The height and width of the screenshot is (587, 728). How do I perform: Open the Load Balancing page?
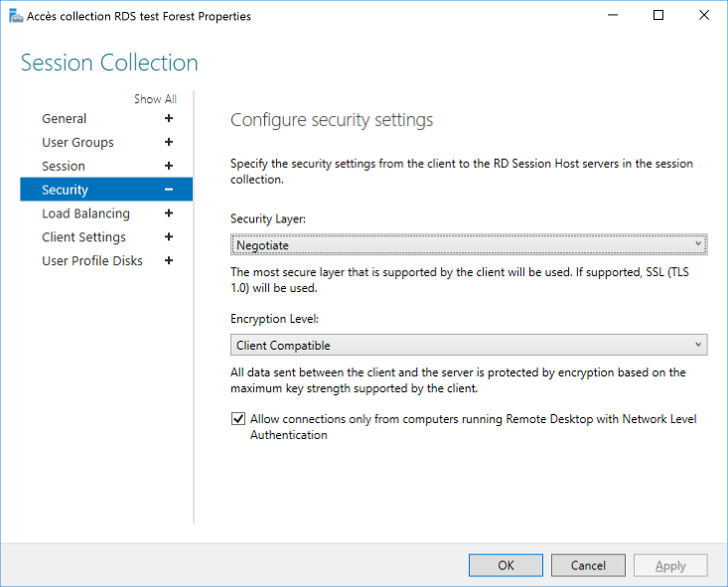tap(85, 214)
